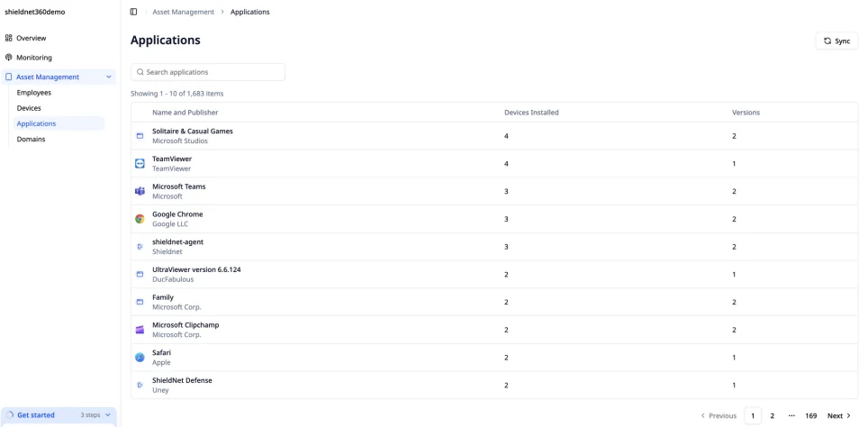Go to the Next page
Image resolution: width=868 pixels, height=427 pixels.
tap(839, 415)
